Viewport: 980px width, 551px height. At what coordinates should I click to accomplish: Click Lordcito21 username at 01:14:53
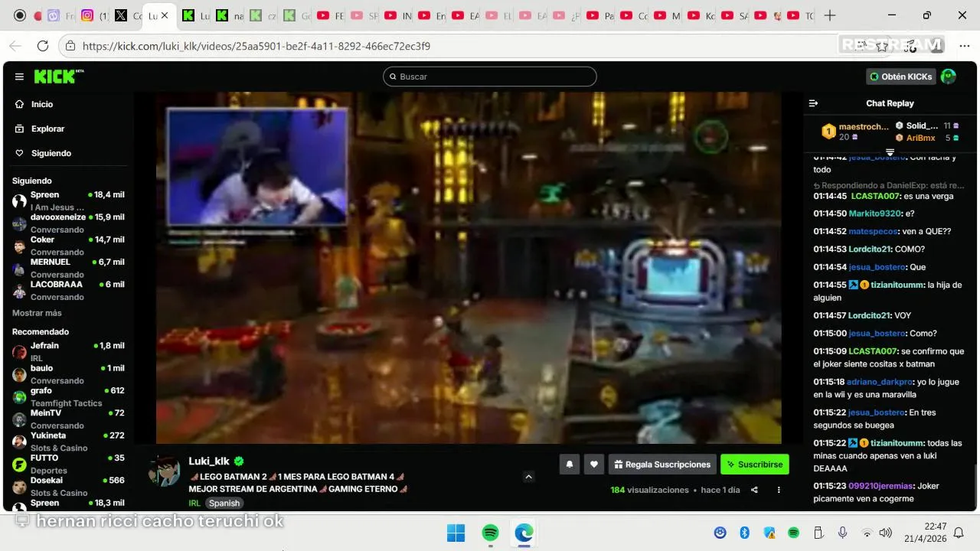tap(870, 249)
